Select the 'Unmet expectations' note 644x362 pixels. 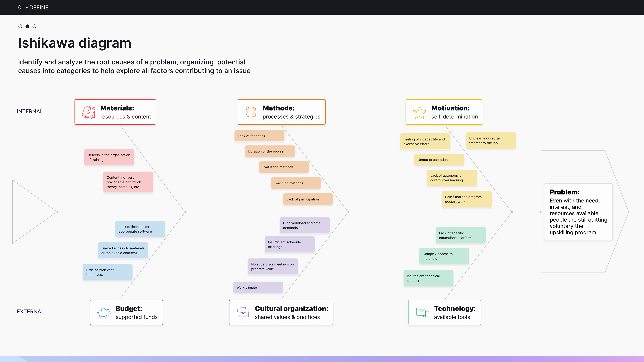tap(439, 159)
